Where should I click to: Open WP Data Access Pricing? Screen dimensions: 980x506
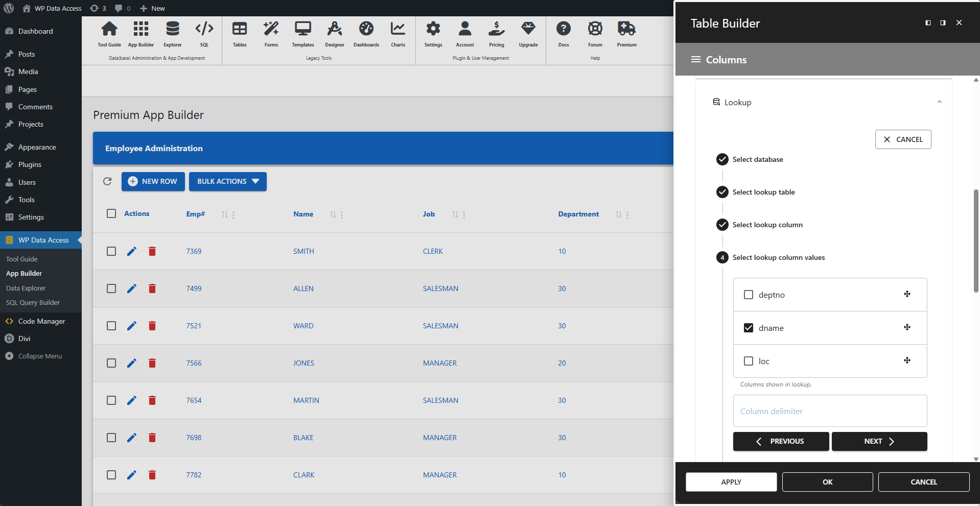pos(496,33)
